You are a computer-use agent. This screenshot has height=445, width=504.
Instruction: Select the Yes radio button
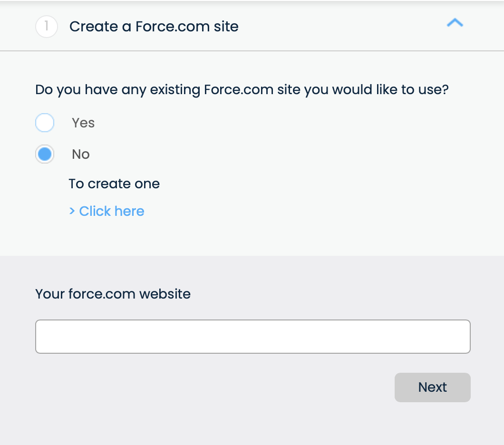(45, 123)
